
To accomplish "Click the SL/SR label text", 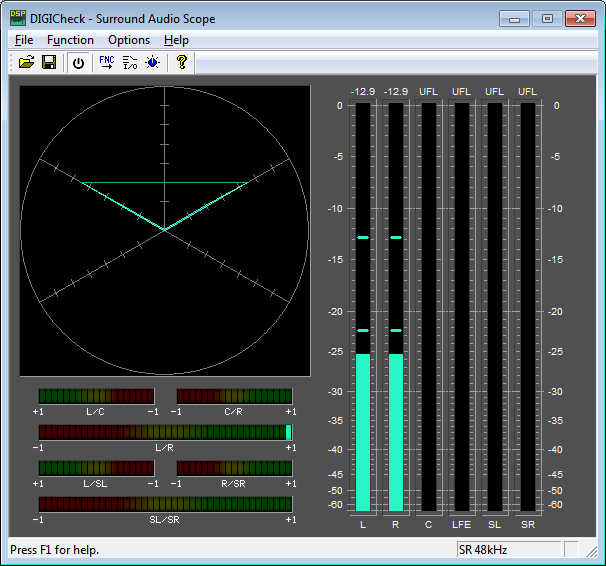I will (x=165, y=520).
